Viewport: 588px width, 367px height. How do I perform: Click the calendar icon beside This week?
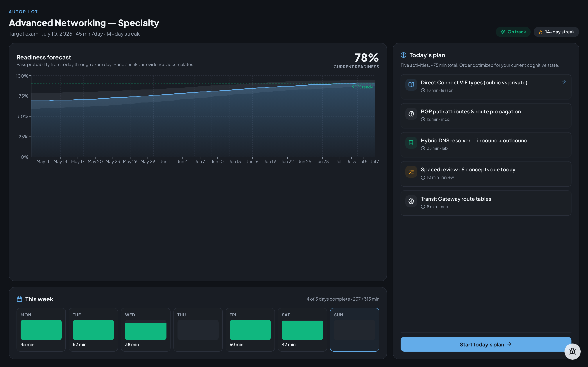[19, 299]
